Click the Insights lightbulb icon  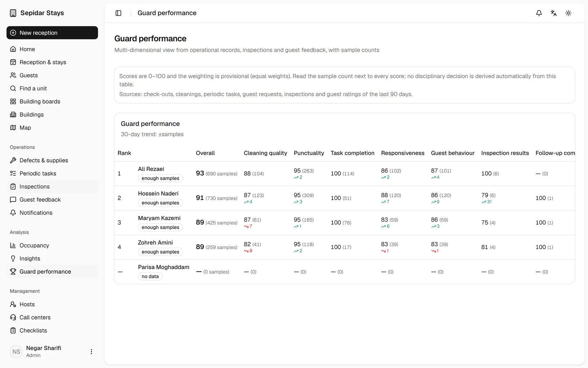13,258
